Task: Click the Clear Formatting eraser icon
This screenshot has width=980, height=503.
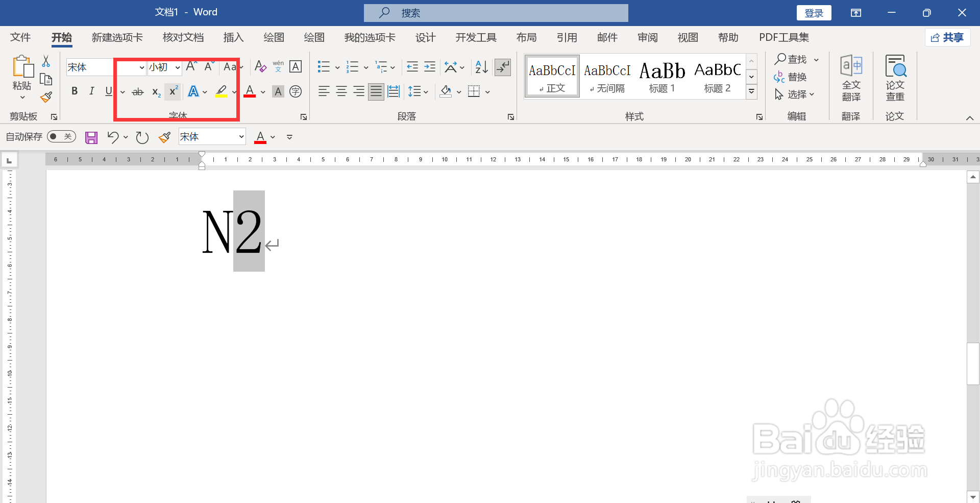Action: tap(260, 66)
